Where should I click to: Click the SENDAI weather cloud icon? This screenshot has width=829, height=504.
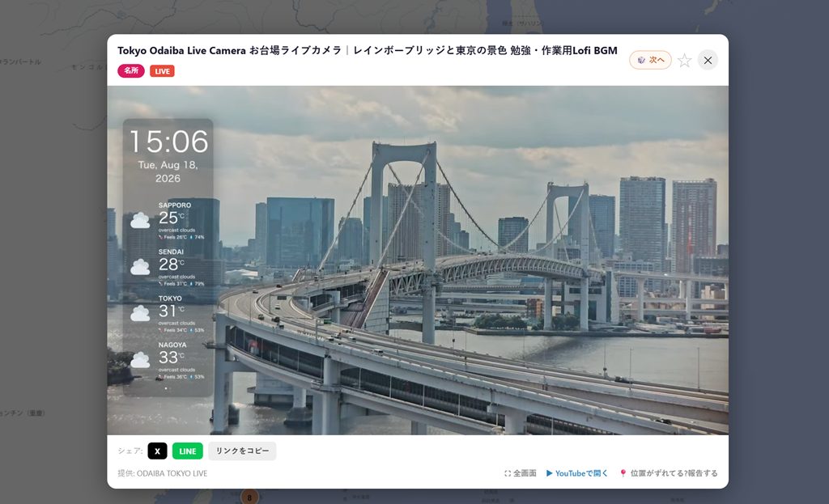(x=140, y=267)
